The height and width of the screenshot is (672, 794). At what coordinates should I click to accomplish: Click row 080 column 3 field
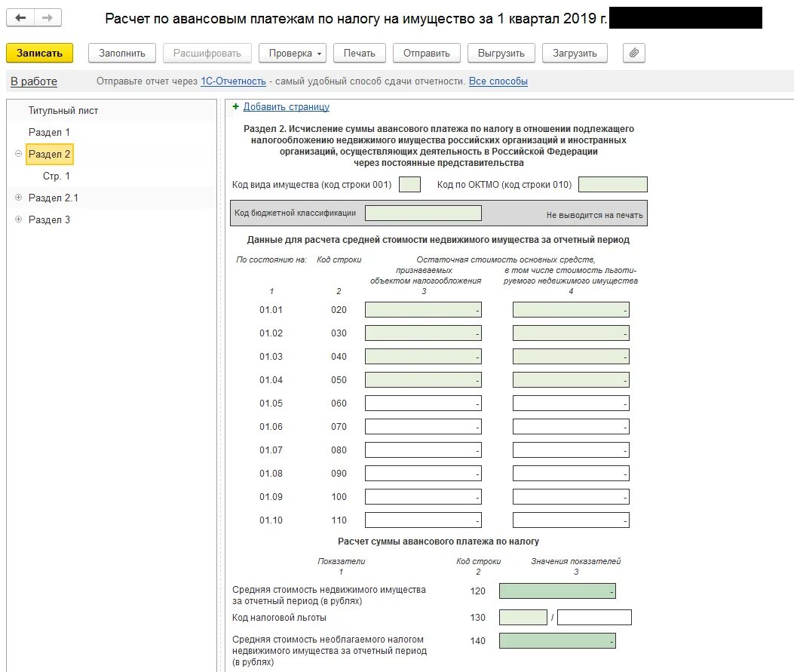click(423, 450)
